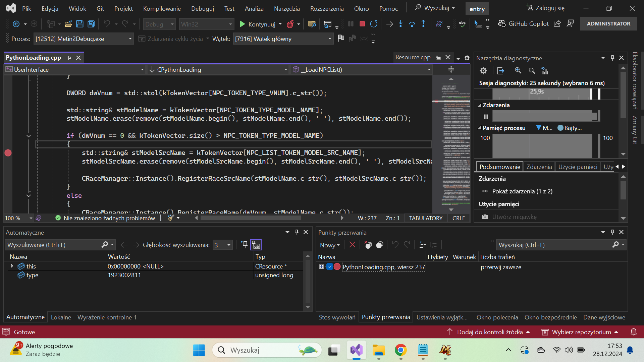This screenshot has height=362, width=644.
Task: Click the Step Over icon
Action: [x=412, y=24]
